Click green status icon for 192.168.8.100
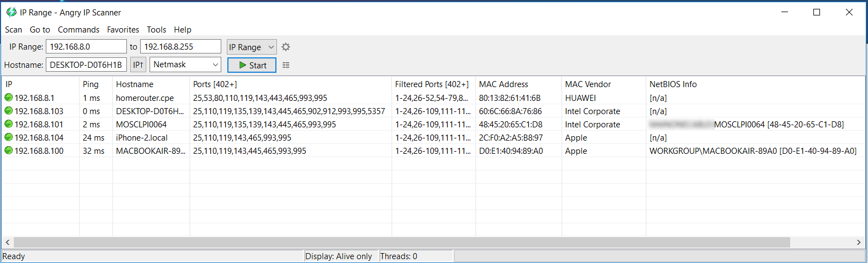The width and height of the screenshot is (868, 263). click(x=8, y=151)
